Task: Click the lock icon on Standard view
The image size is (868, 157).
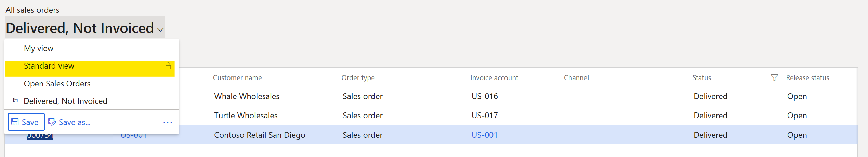Action: tap(168, 66)
